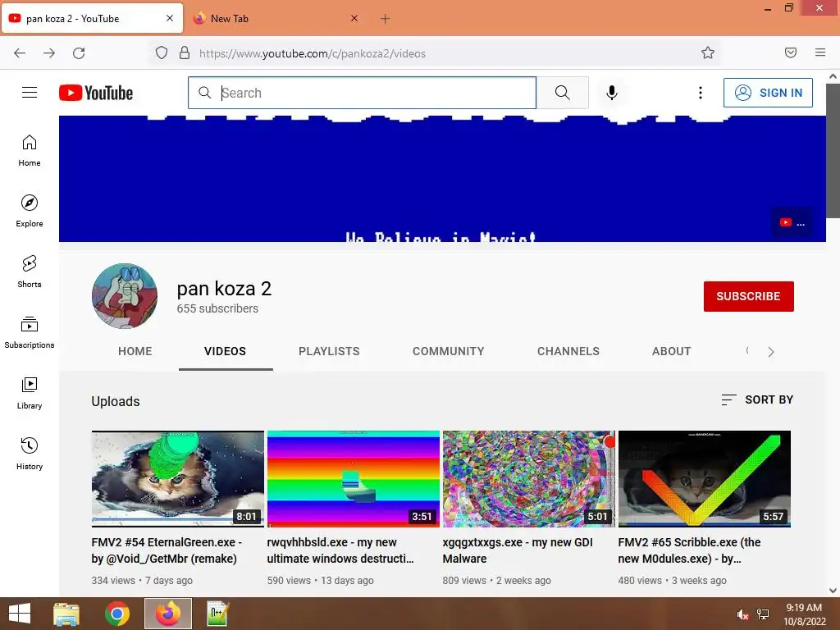Open EternalGreen.exe cat thumbnail
This screenshot has height=630, width=840.
coord(178,479)
